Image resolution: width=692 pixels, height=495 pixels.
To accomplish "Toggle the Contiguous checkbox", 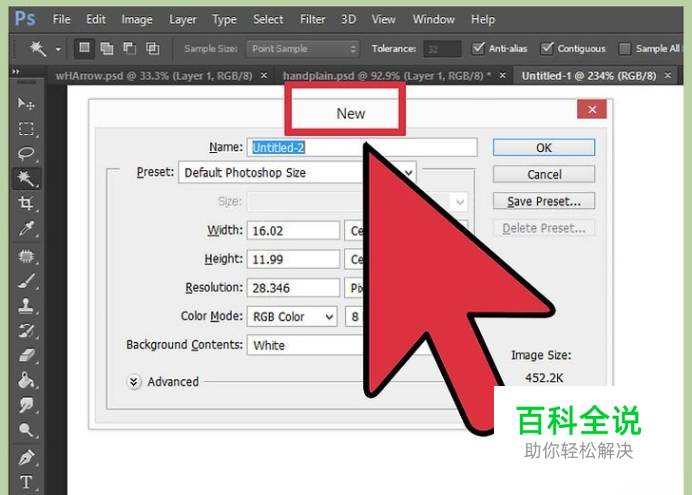I will 546,48.
